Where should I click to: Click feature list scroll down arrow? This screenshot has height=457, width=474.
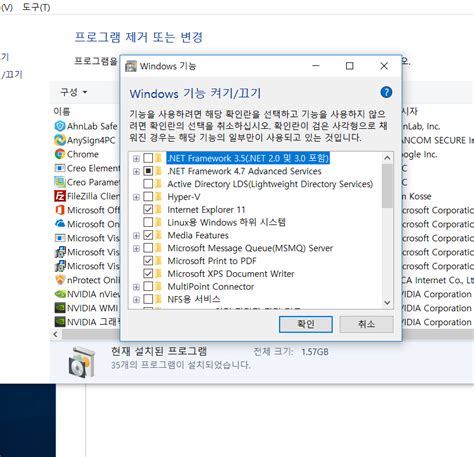(x=387, y=303)
